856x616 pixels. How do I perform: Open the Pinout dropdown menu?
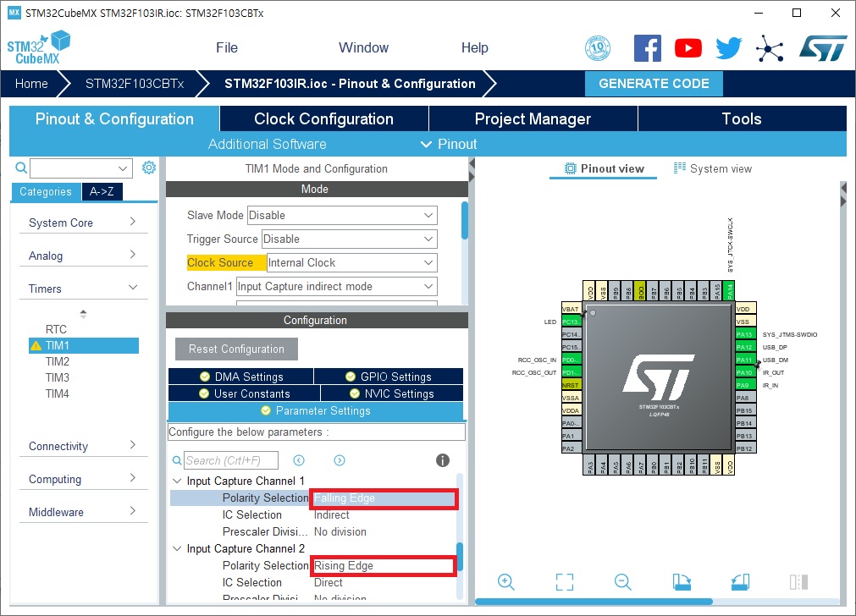click(449, 144)
